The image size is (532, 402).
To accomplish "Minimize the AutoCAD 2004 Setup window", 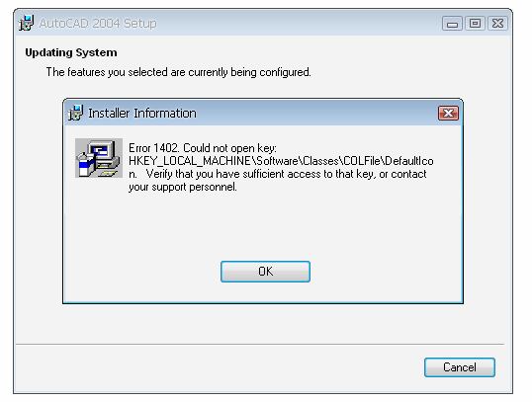I will [x=452, y=24].
